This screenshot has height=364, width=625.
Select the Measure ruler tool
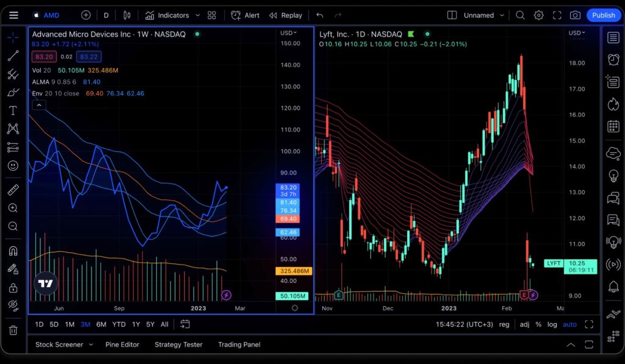click(x=13, y=190)
